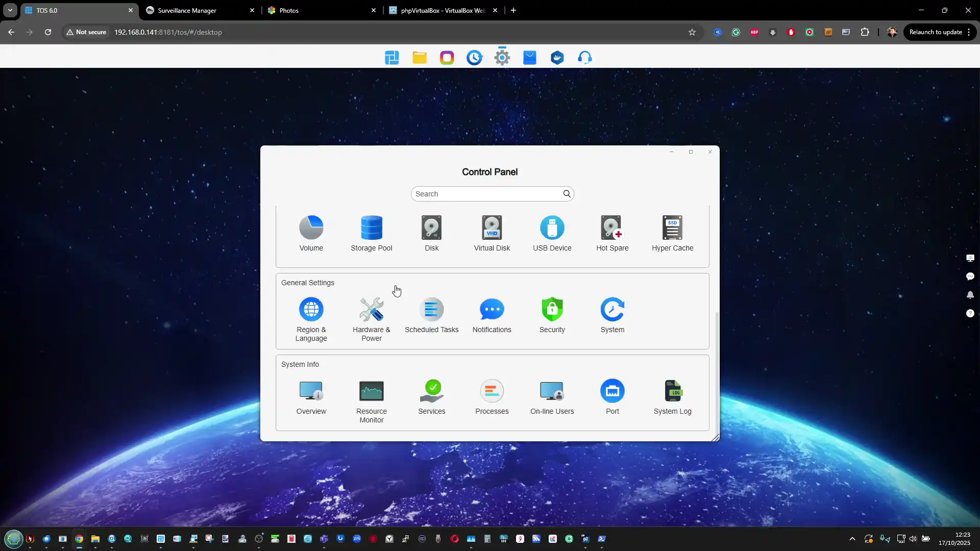
Task: Open the System Log icon
Action: pos(672,391)
